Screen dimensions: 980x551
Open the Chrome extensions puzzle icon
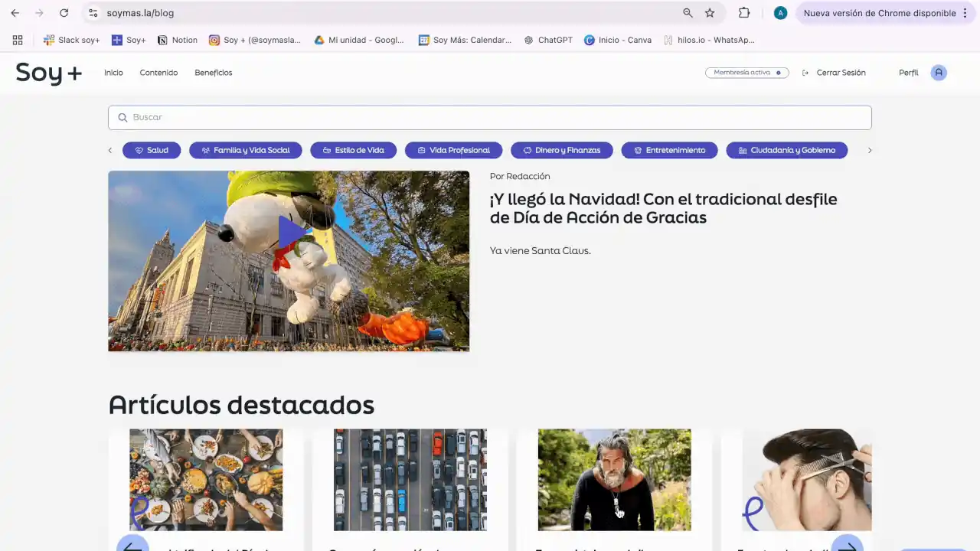(744, 13)
